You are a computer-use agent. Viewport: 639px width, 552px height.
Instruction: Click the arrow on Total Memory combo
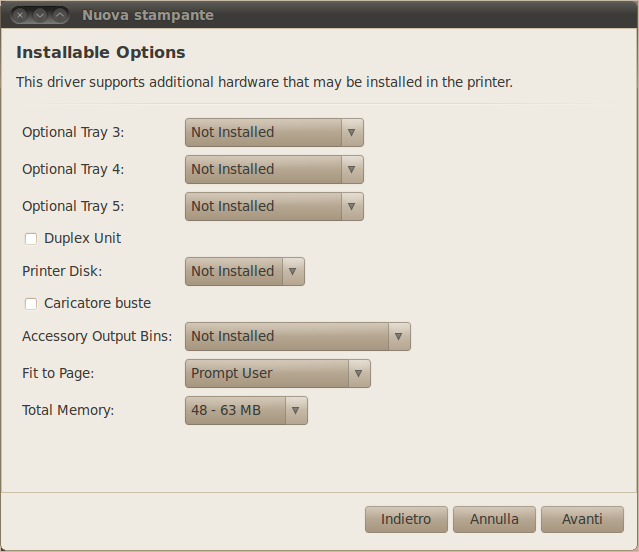coord(295,410)
